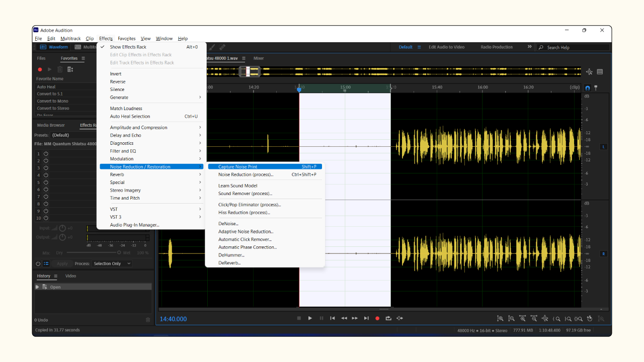Toggle power for effects rack slot 10
Image resolution: width=644 pixels, height=362 pixels.
pyautogui.click(x=46, y=218)
